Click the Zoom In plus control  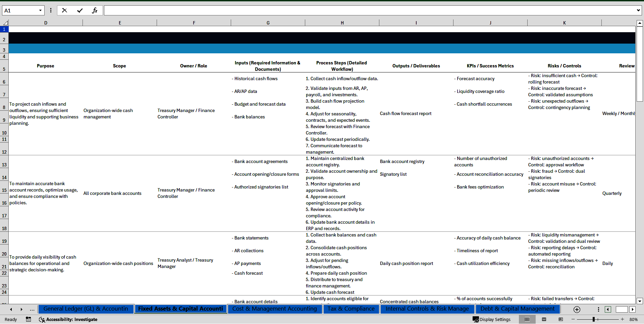[623, 319]
